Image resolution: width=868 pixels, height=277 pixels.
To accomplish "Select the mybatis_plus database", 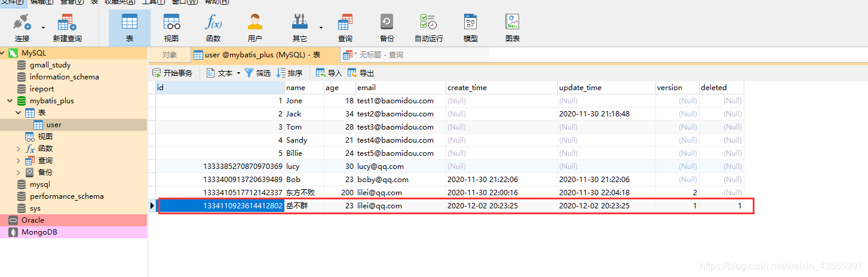I will point(52,101).
